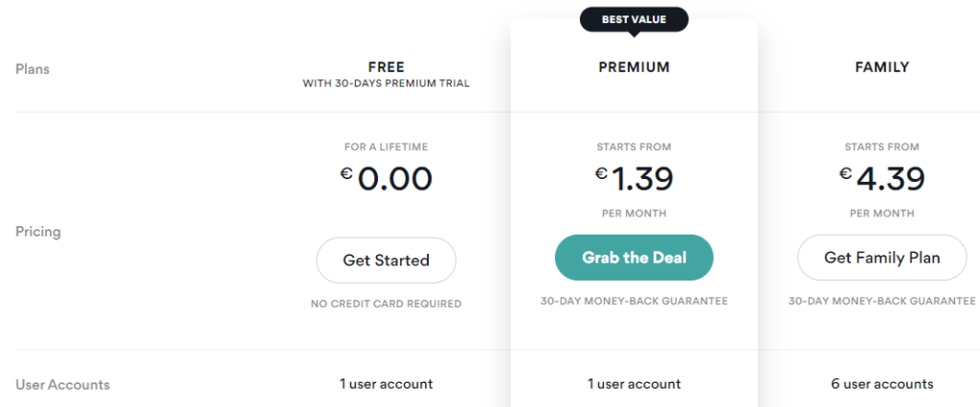Viewport: 980px width, 407px height.
Task: Click the Get Started button
Action: pos(386,260)
